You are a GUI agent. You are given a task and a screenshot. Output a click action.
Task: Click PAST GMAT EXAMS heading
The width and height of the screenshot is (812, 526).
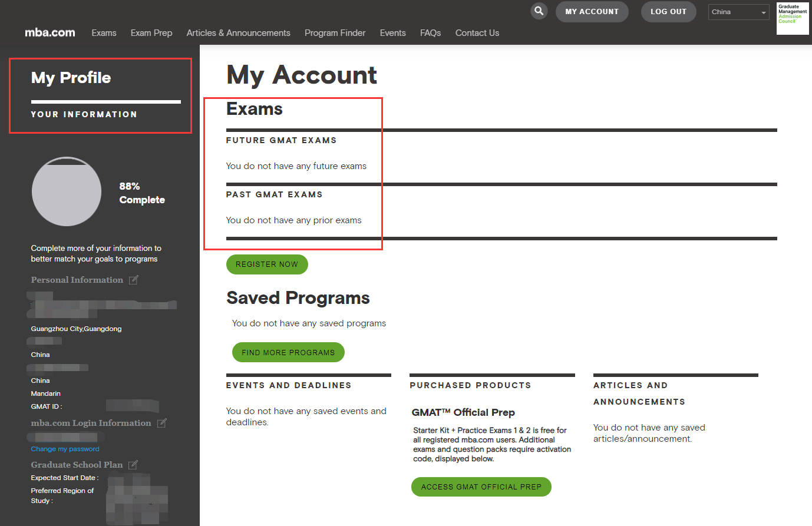coord(275,194)
